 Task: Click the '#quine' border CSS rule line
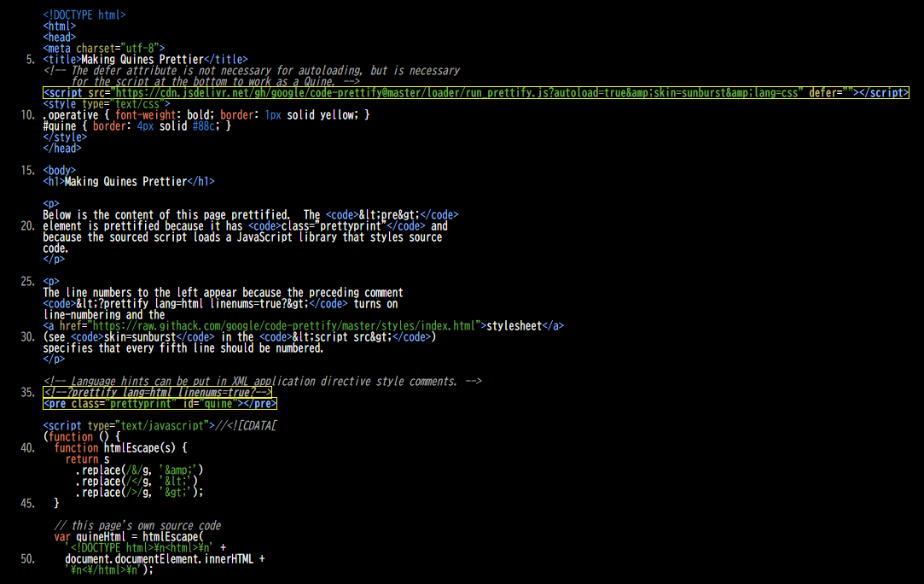click(137, 126)
